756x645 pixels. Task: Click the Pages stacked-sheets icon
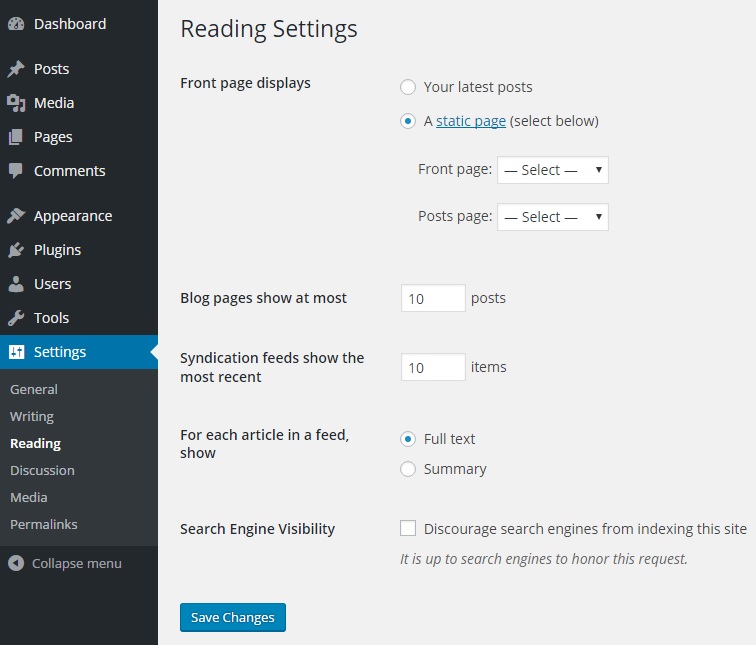click(16, 137)
